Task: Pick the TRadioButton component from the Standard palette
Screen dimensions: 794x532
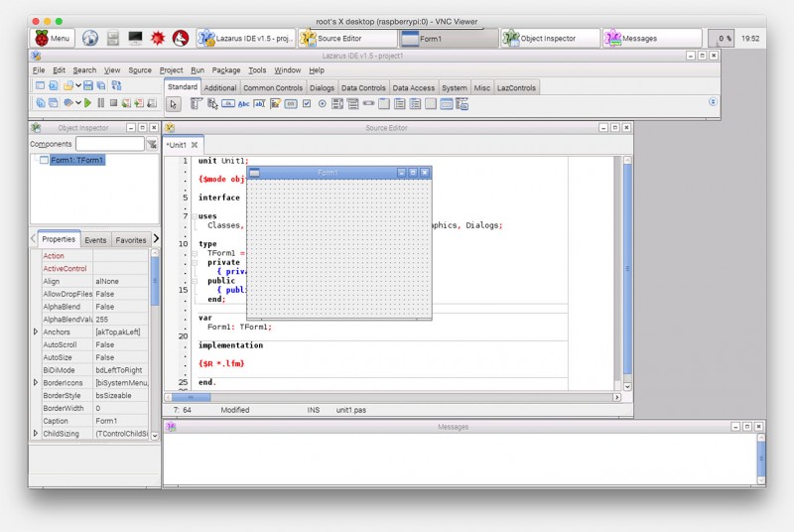Action: (323, 103)
